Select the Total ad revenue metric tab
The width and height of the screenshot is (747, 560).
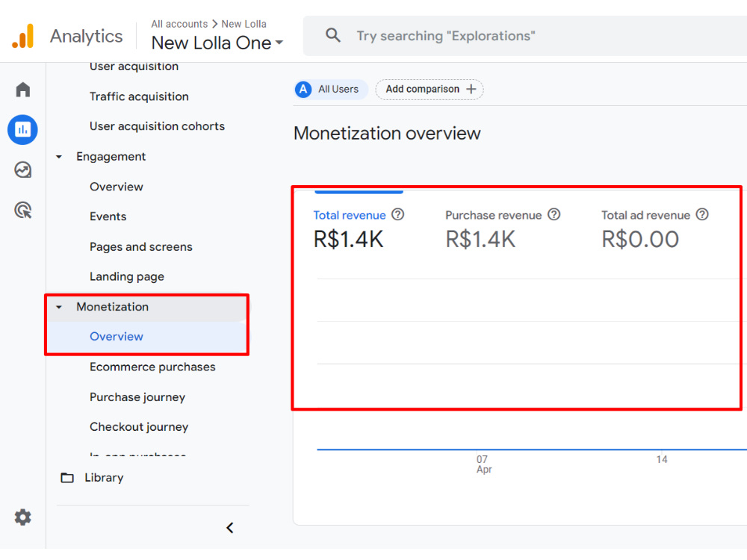[654, 231]
